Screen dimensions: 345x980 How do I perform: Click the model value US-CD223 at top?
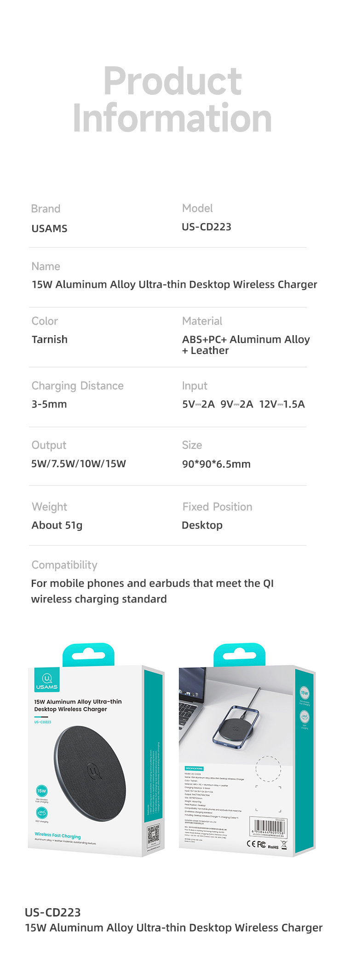[x=207, y=227]
